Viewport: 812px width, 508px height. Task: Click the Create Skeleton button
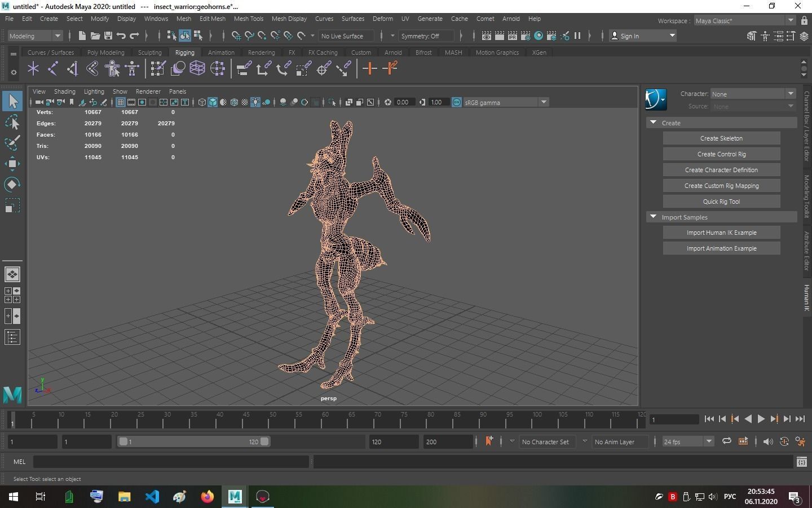click(721, 138)
